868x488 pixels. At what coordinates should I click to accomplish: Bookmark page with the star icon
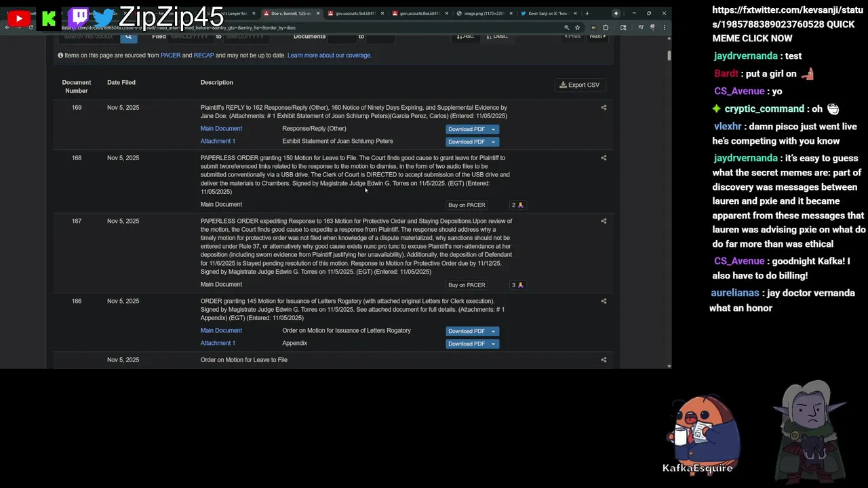577,28
